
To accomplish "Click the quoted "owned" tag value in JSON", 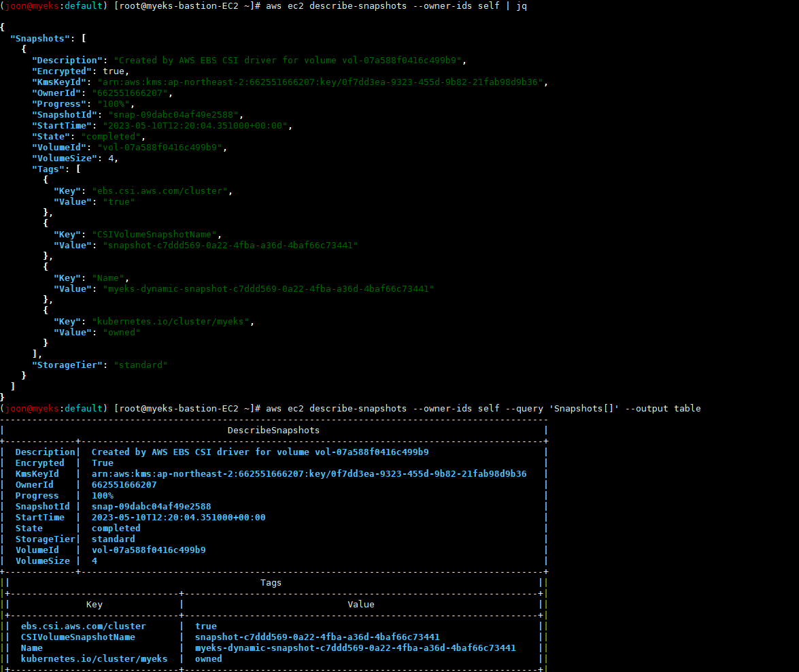I will pyautogui.click(x=122, y=333).
